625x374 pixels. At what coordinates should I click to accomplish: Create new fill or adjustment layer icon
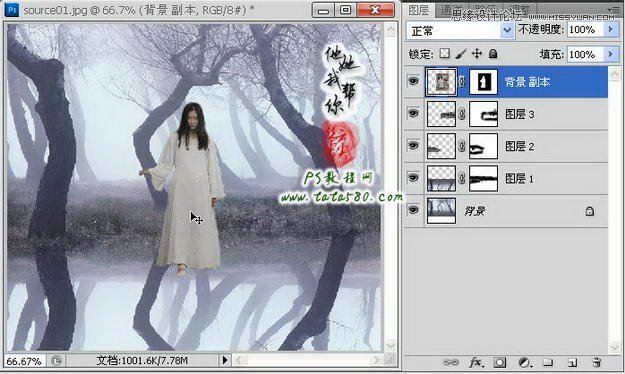[524, 362]
